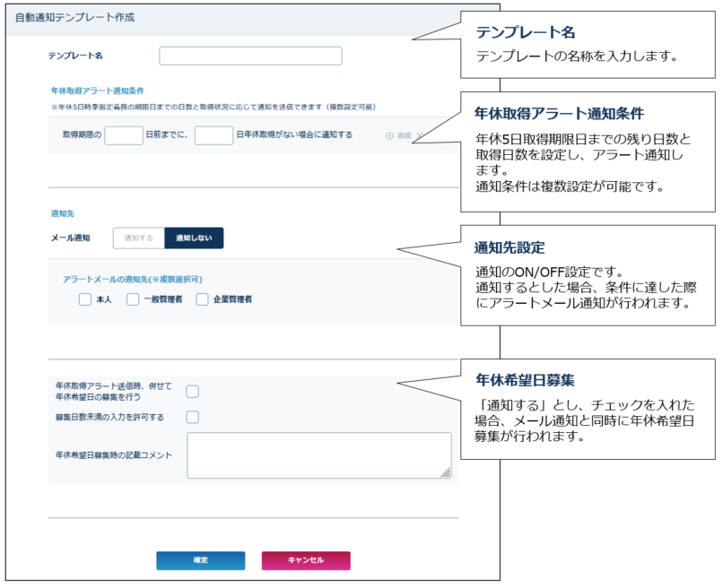This screenshot has width=723, height=588.
Task: Enable 募集日数未満の入力を許可する checkbox
Action: pyautogui.click(x=192, y=417)
